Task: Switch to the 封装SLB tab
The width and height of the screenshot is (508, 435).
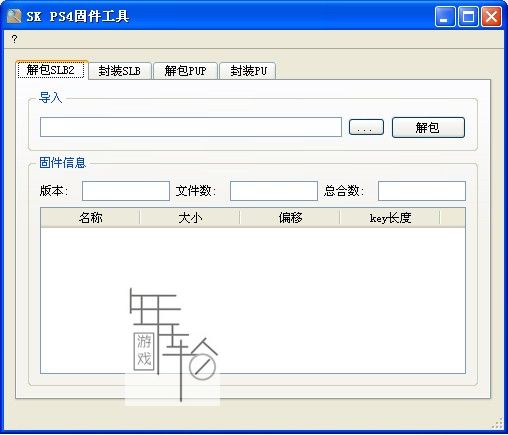Action: [120, 71]
